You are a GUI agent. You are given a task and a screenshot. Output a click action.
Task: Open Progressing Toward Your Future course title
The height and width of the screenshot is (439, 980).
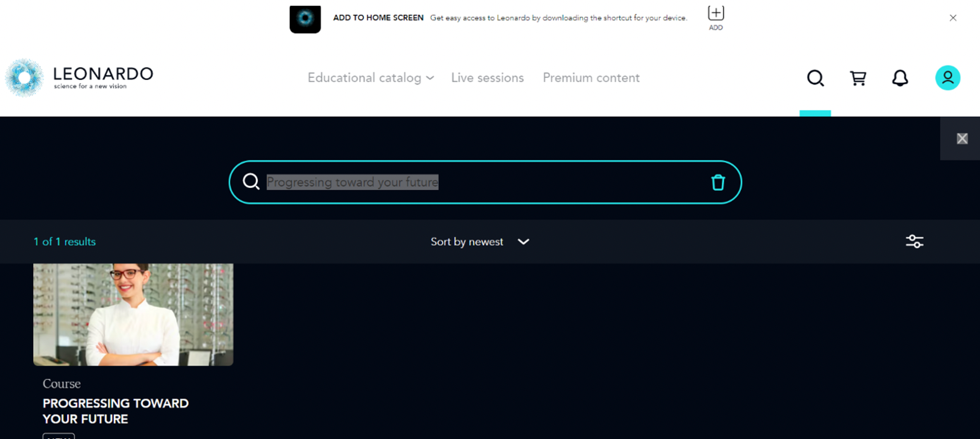(115, 411)
